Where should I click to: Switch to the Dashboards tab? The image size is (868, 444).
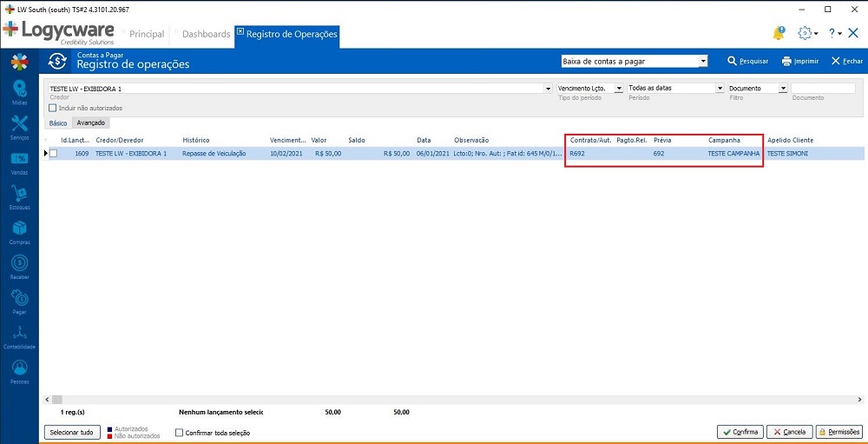pos(206,34)
